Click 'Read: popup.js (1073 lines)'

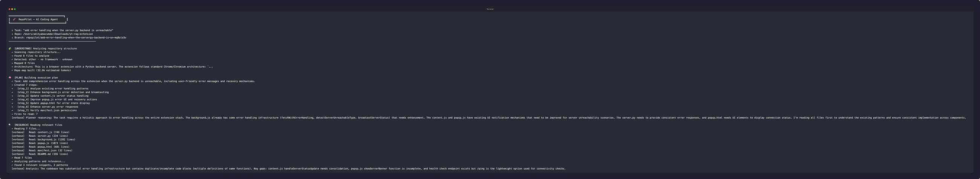click(48, 143)
